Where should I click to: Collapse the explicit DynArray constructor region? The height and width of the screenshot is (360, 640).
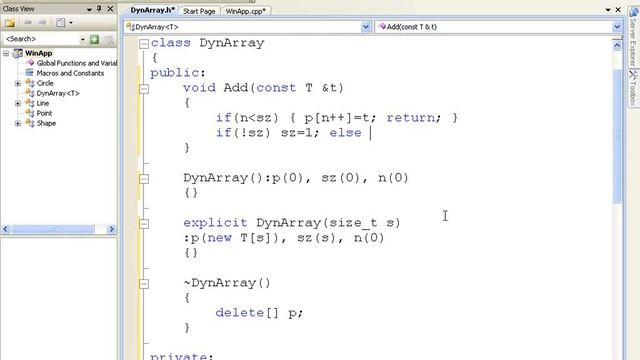coord(144,224)
